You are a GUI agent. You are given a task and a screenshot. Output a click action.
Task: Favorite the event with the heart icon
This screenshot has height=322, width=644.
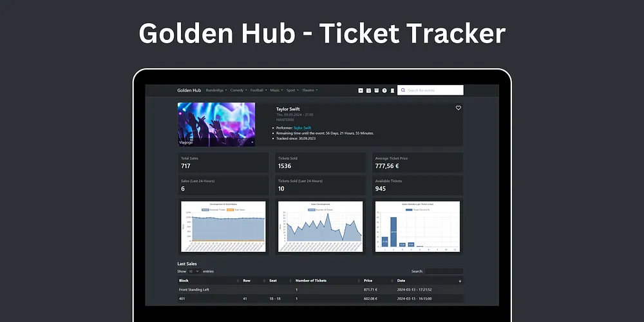click(459, 108)
